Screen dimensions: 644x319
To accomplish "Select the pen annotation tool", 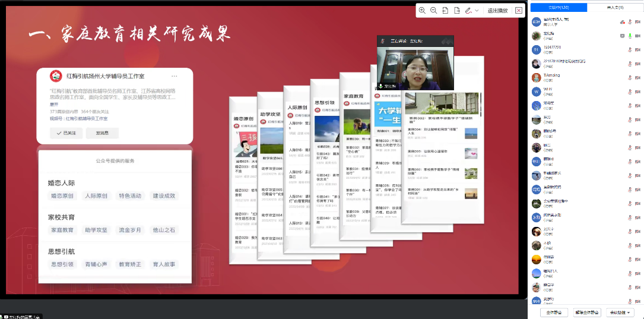I will click(468, 10).
